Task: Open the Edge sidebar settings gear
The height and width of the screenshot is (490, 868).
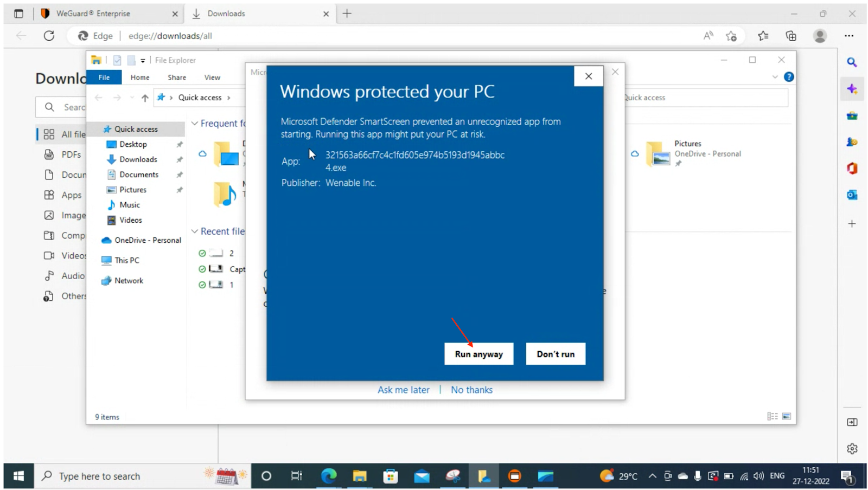Action: pos(852,449)
